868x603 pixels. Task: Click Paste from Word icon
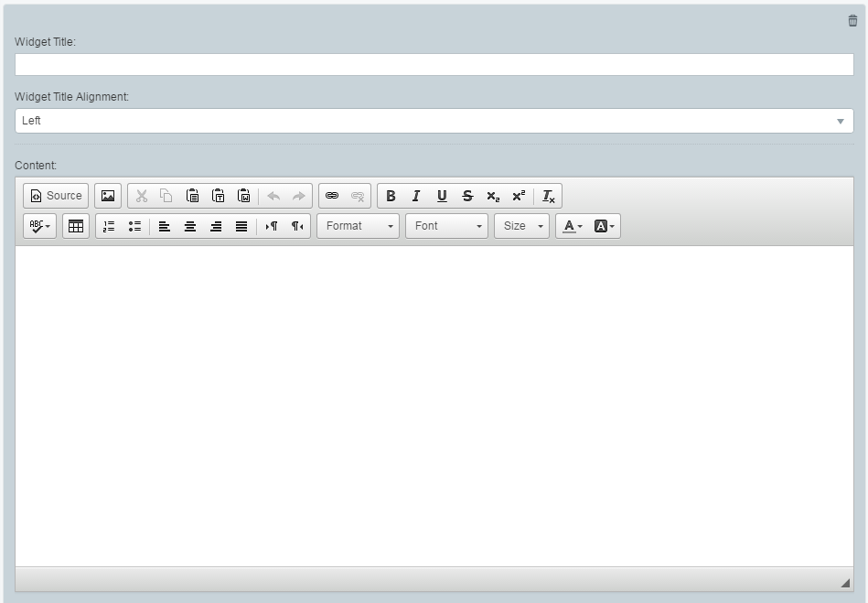tap(243, 196)
